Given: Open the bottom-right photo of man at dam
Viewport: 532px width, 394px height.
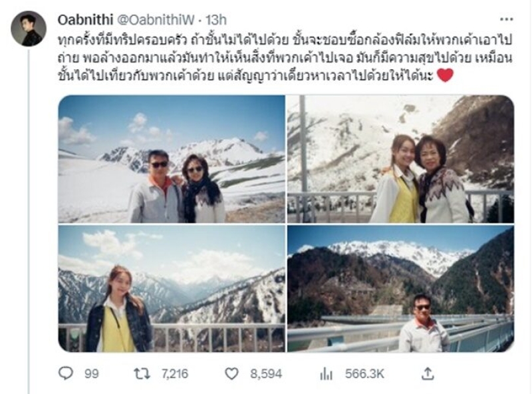Looking at the screenshot, I should (x=401, y=288).
